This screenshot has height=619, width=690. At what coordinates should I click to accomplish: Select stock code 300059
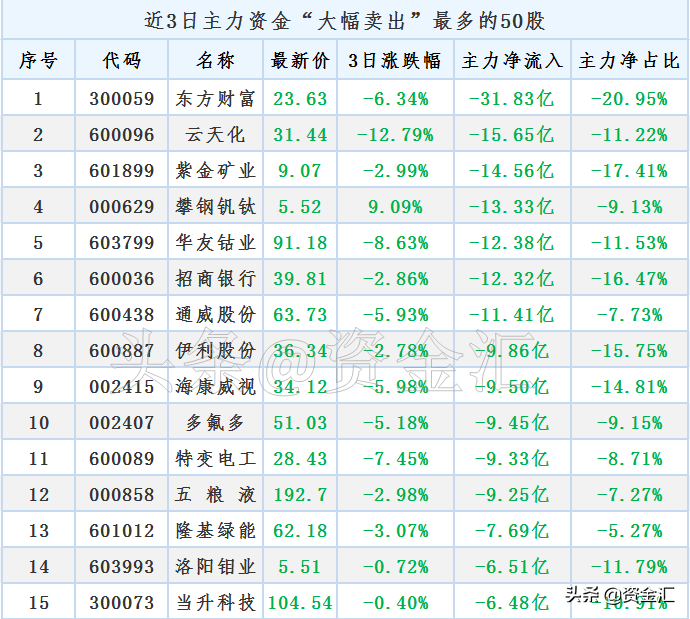point(121,99)
